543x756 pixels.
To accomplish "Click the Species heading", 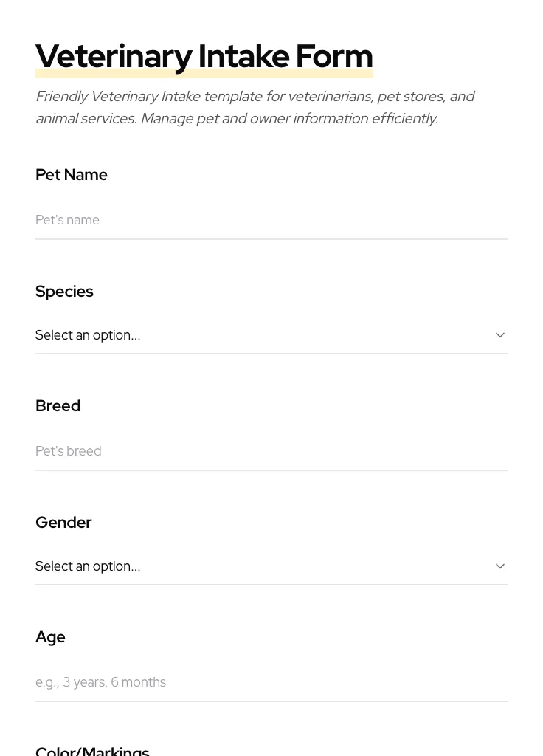I will (64, 292).
